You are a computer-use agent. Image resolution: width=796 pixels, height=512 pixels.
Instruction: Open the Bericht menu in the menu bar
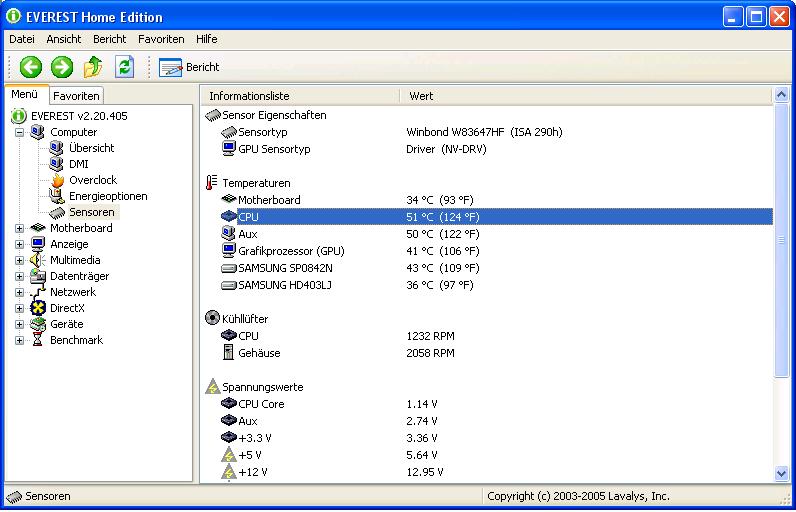pyautogui.click(x=109, y=39)
